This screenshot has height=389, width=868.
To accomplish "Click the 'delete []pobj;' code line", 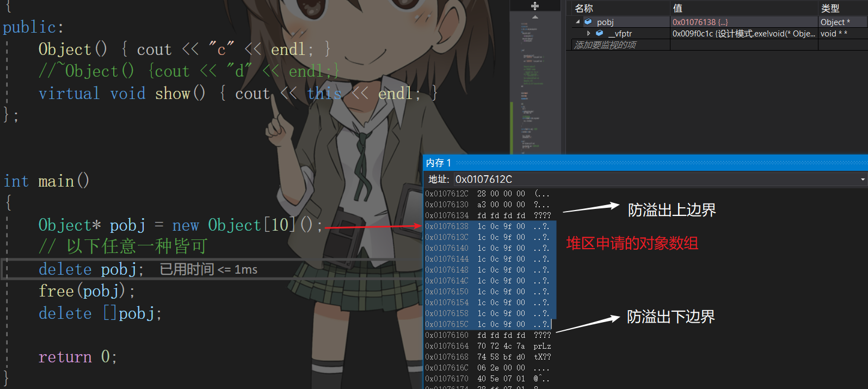I will click(100, 313).
